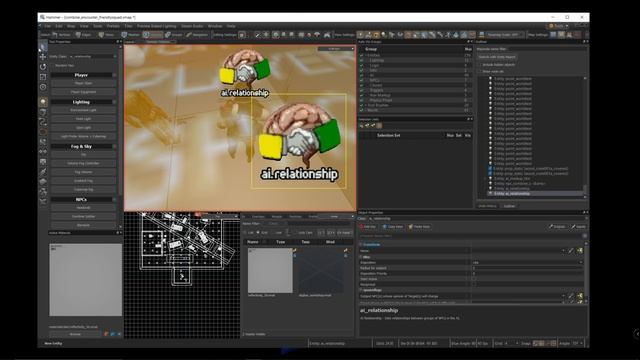Click the gamepad icon in top toolbar
Viewport: 640px width, 360px height.
click(x=327, y=35)
